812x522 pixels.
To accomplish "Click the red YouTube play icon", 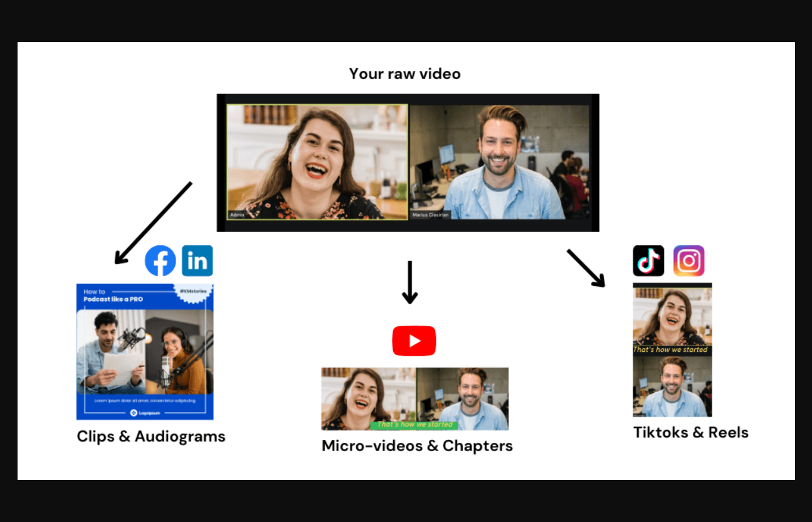I will point(414,341).
